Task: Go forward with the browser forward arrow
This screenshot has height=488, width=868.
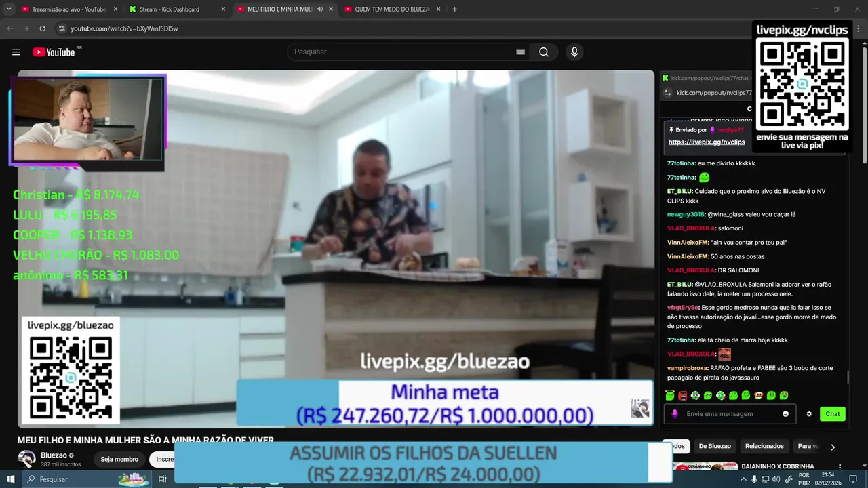Action: click(x=26, y=28)
